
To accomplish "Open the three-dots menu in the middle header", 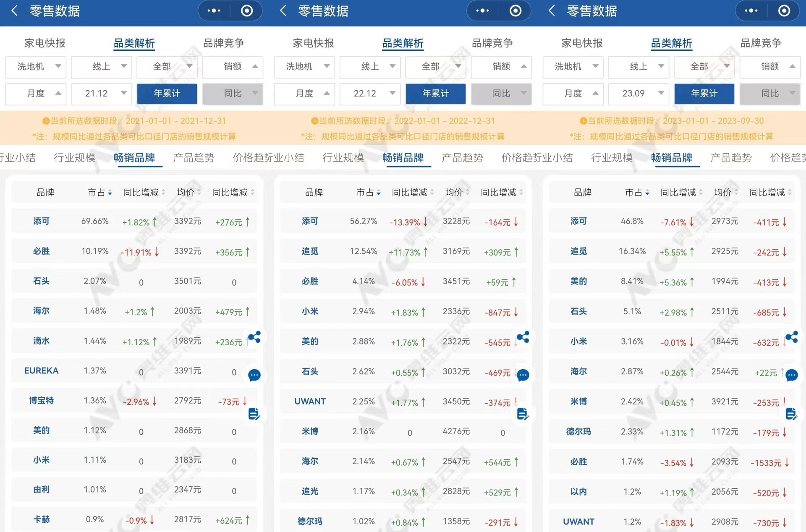I will (482, 10).
